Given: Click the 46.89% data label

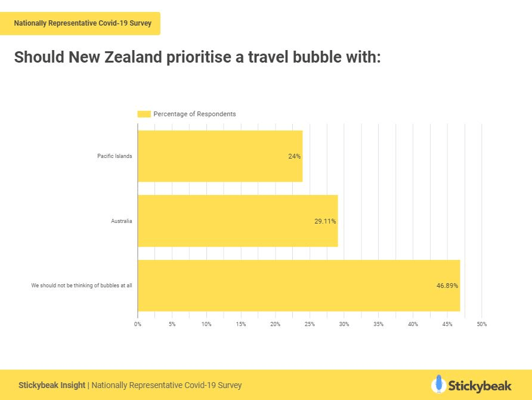Looking at the screenshot, I should click(x=447, y=286).
